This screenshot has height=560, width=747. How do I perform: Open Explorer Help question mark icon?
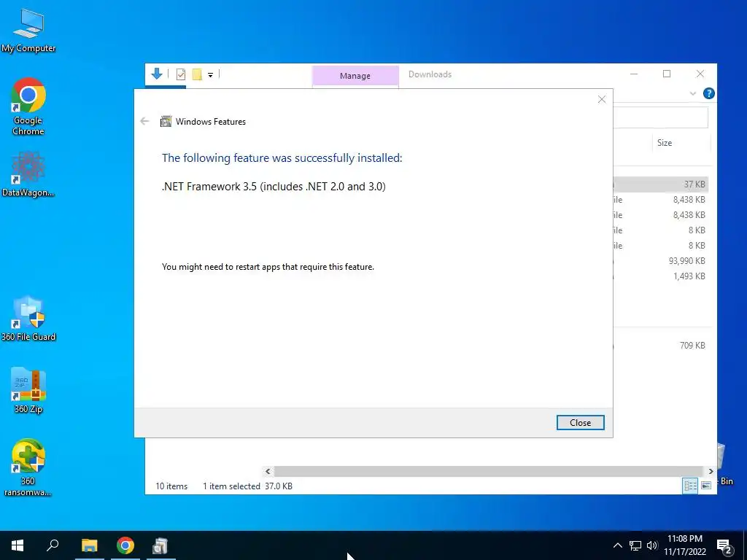[x=708, y=93]
